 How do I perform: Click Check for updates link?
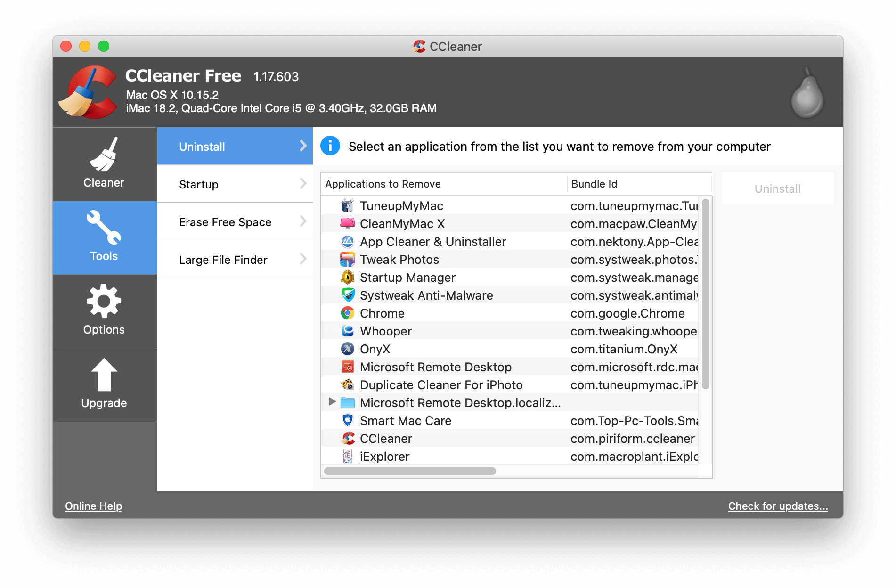click(778, 506)
